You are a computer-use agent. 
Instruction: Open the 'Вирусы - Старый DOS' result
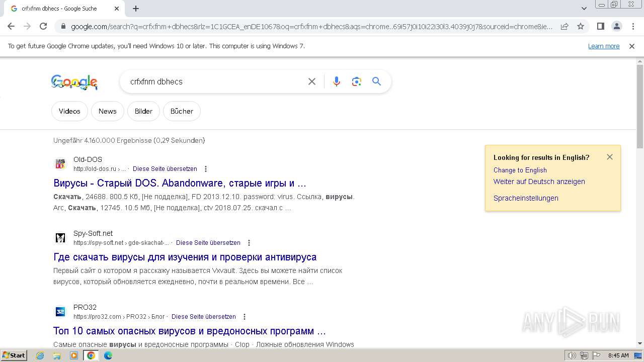click(180, 183)
